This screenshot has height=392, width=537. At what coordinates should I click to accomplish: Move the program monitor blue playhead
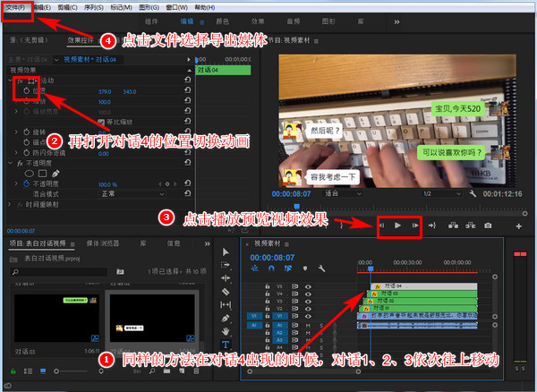tap(297, 206)
